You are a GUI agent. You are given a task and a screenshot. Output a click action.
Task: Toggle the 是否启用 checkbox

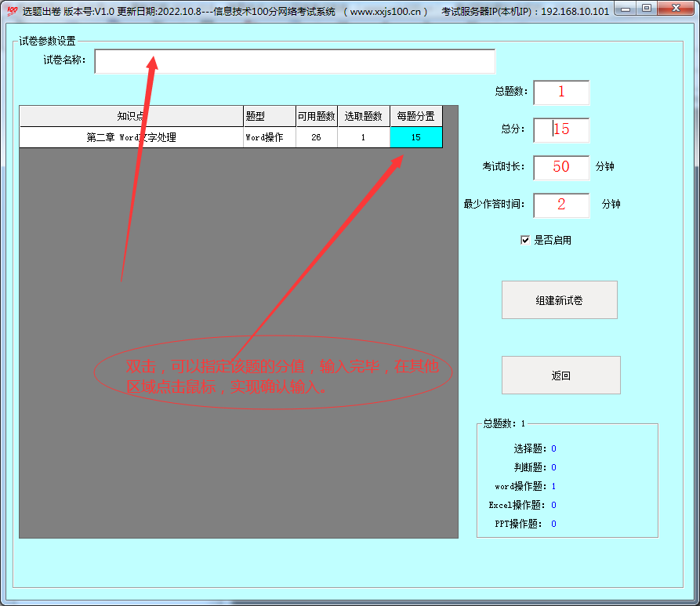coord(525,240)
